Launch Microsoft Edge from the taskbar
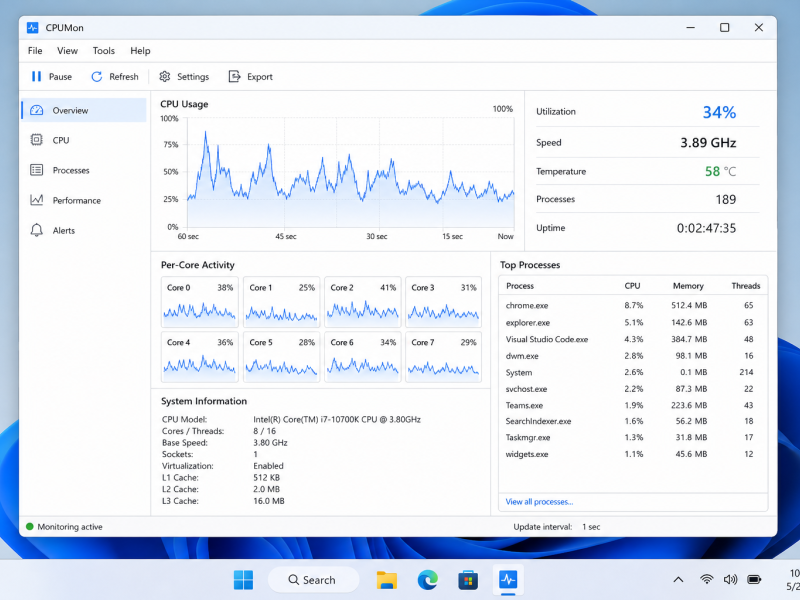Screen dimensions: 800x600 pos(428,580)
